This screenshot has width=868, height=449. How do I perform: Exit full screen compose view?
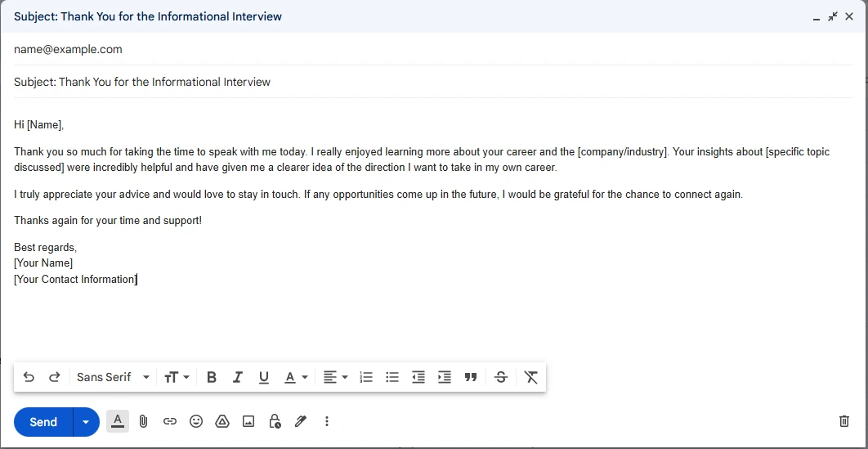(x=833, y=16)
